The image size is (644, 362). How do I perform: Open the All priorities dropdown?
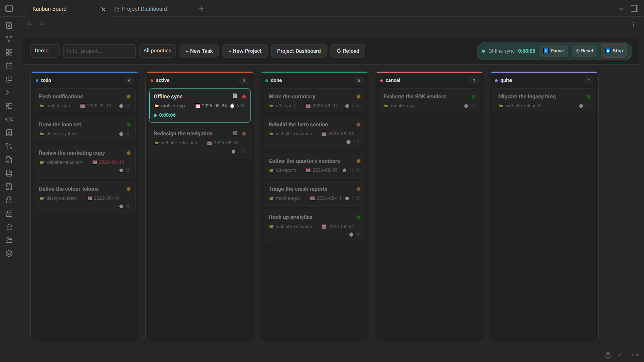pyautogui.click(x=157, y=51)
